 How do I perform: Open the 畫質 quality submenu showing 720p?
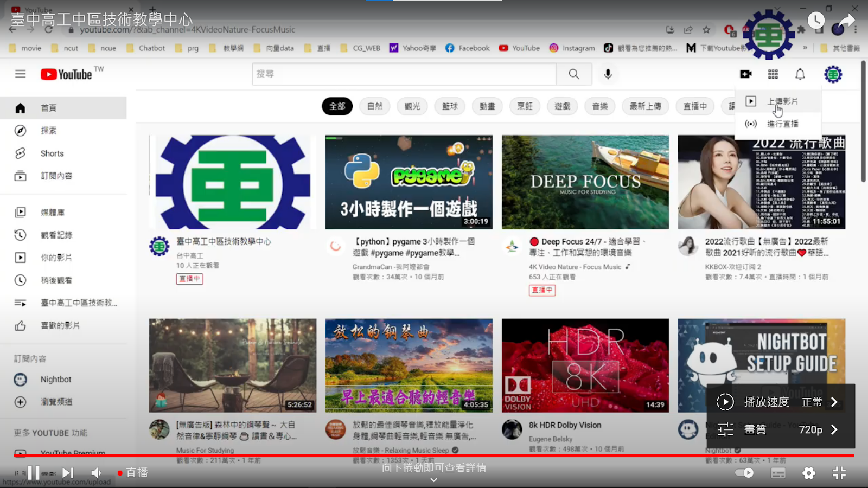click(781, 429)
